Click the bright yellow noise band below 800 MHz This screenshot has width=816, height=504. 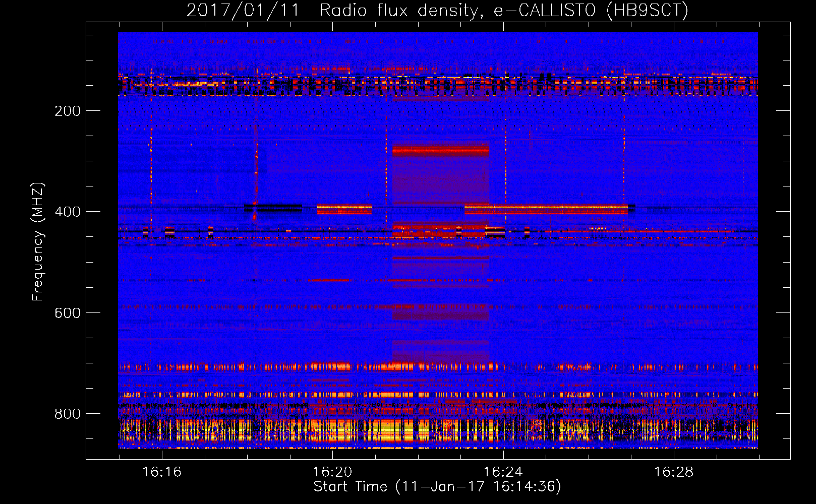[x=438, y=430]
